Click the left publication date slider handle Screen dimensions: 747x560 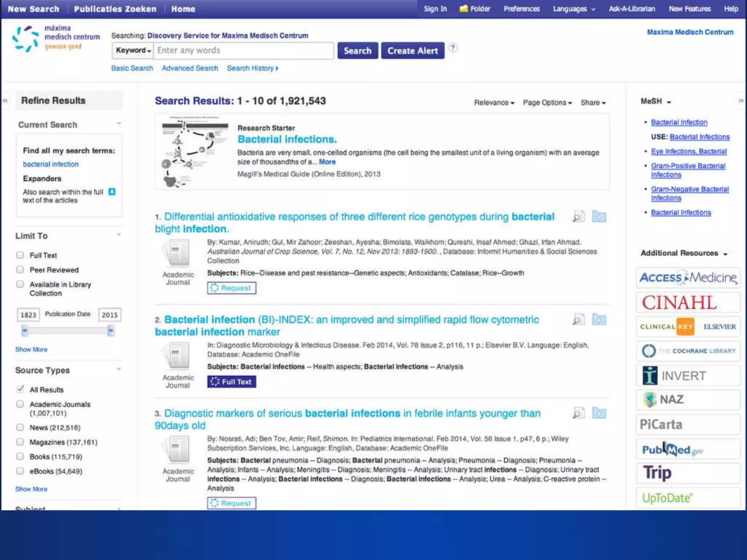[25, 331]
